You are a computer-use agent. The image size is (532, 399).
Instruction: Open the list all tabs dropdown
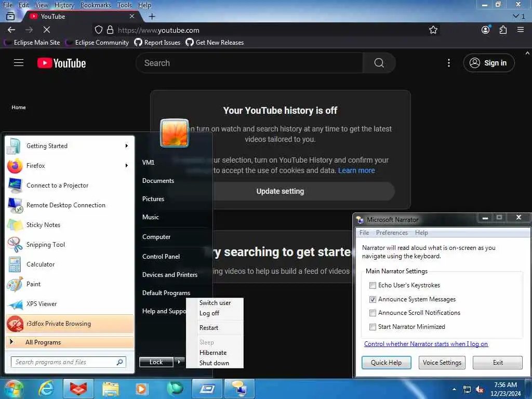pyautogui.click(x=519, y=16)
